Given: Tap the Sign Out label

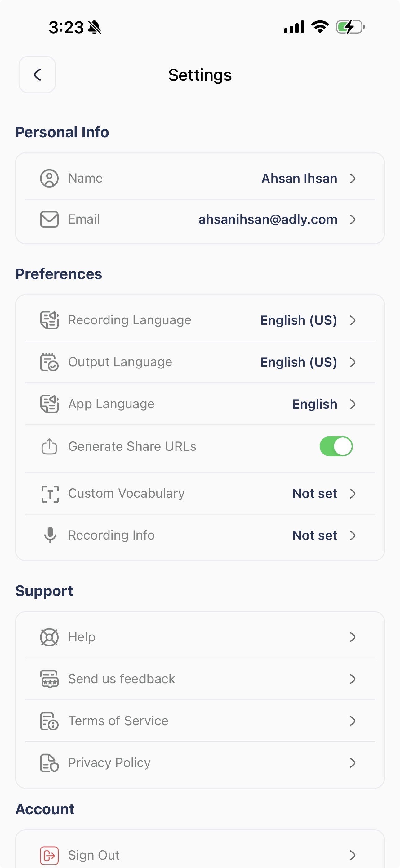Looking at the screenshot, I should (94, 855).
